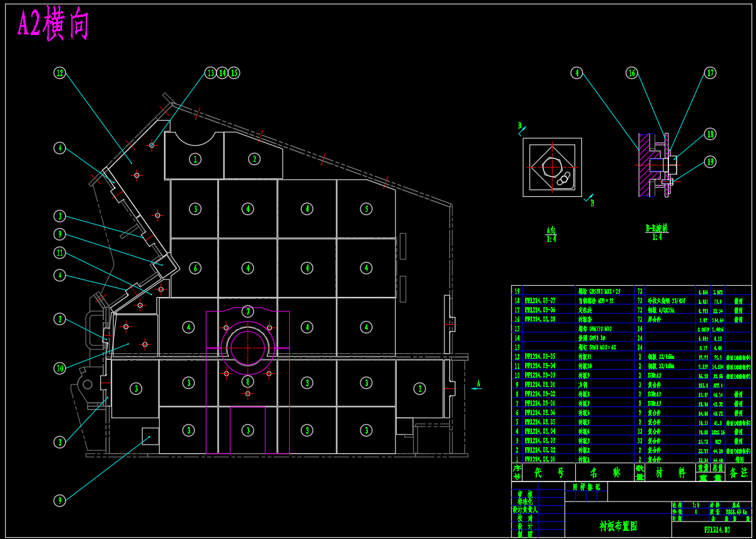Click parts list code "PF1214.03-06"

pyautogui.click(x=539, y=310)
